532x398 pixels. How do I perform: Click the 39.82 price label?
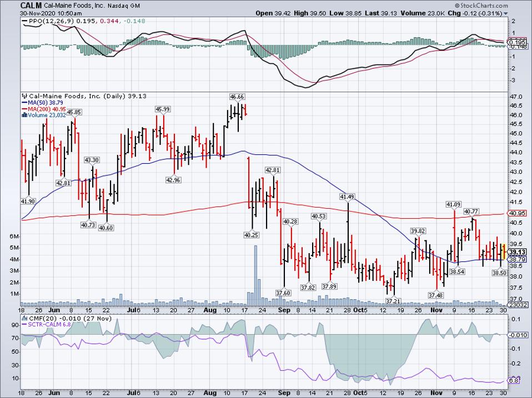point(418,231)
